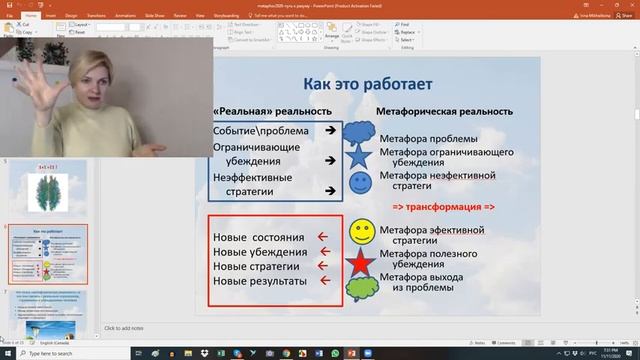Click the 'Click to add notes' area
Screen dimensions: 640x360
(x=124, y=328)
